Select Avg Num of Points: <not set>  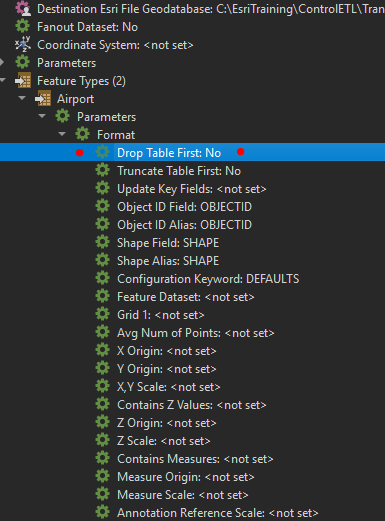(196, 333)
